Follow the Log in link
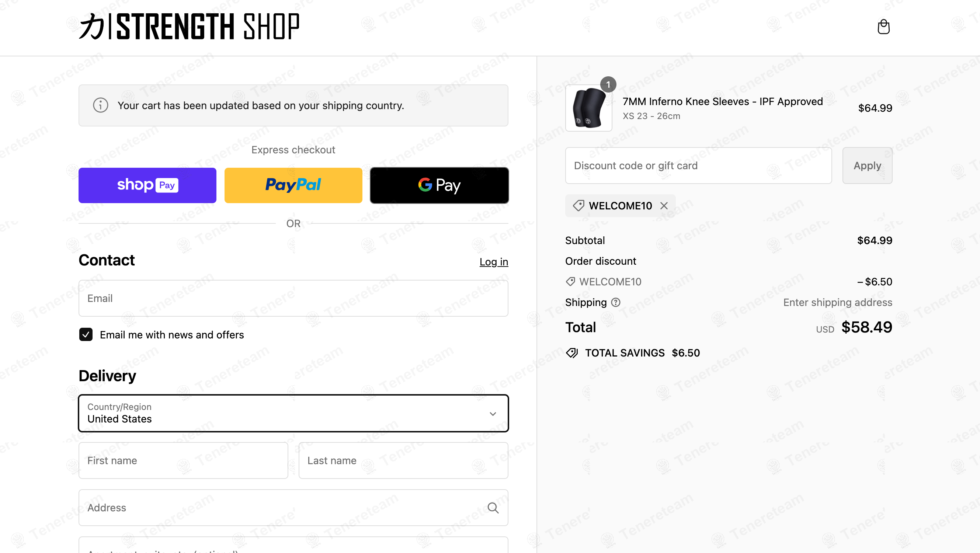Viewport: 980px width, 553px height. tap(493, 262)
